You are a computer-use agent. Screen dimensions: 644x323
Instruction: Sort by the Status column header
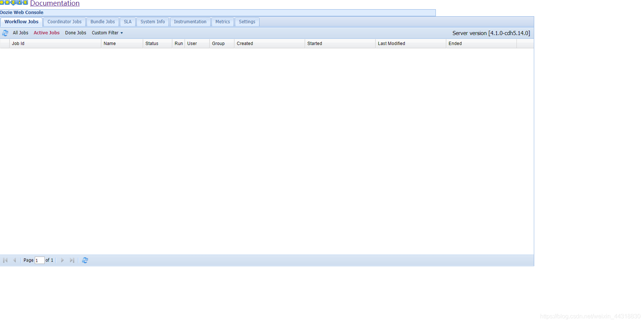(157, 44)
